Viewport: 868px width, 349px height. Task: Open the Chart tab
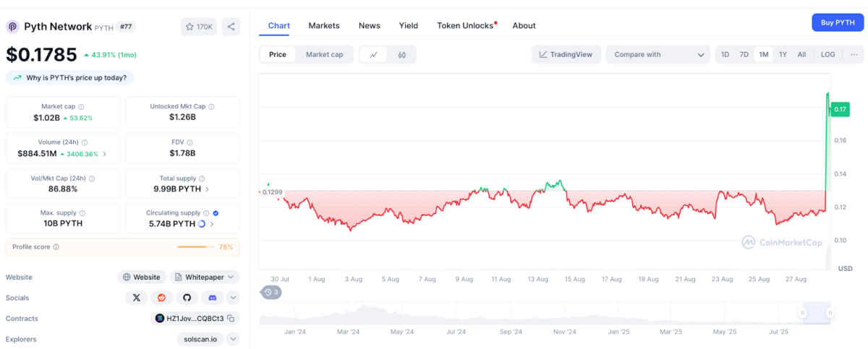click(279, 25)
